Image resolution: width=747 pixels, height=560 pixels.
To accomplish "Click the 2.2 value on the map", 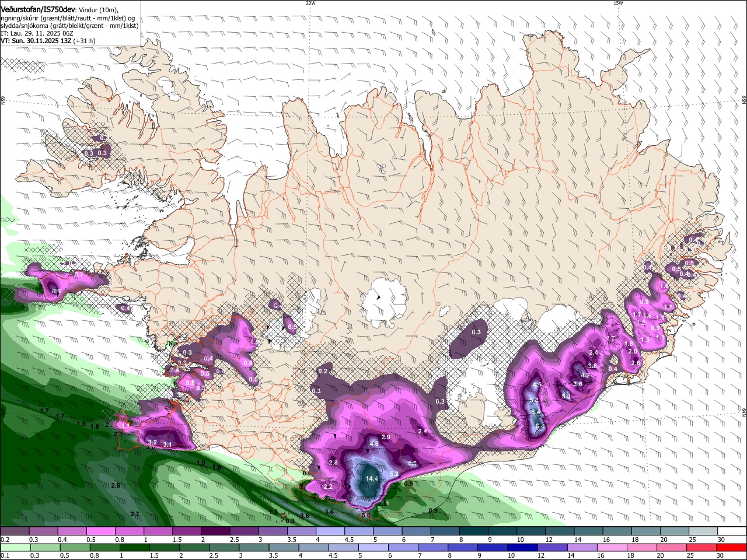I will (x=328, y=486).
